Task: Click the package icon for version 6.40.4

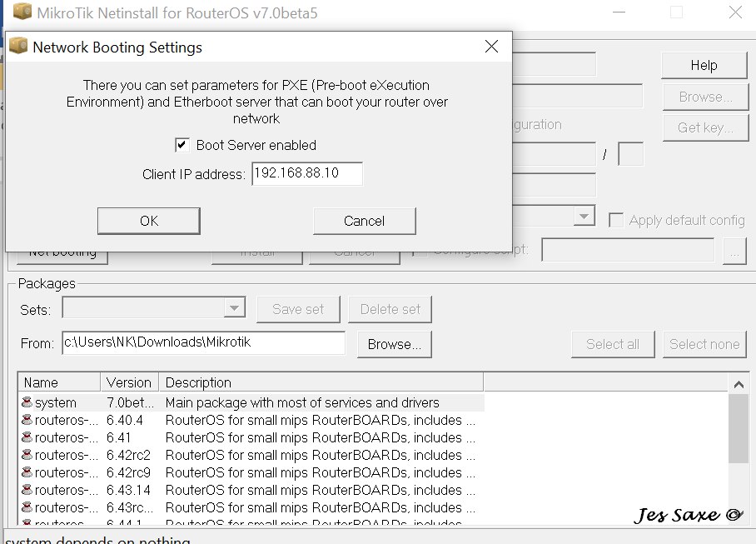Action: click(x=27, y=420)
